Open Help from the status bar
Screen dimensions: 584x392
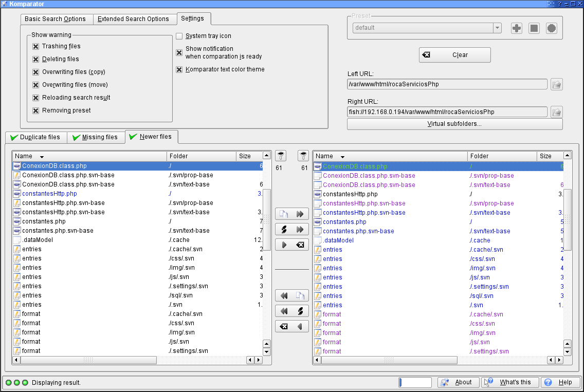click(561, 382)
